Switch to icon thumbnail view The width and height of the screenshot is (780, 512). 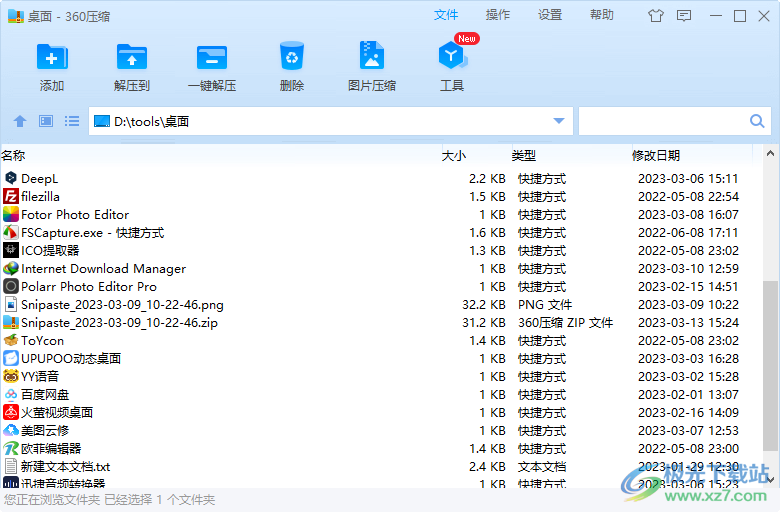click(46, 121)
